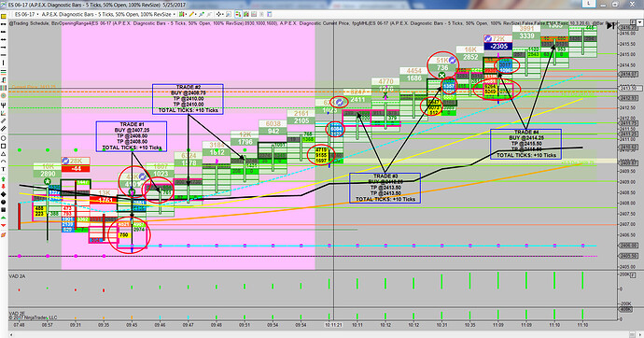The height and width of the screenshot is (338, 644).
Task: Toggle the zoom-in magnifier tool
Action: (229, 14)
